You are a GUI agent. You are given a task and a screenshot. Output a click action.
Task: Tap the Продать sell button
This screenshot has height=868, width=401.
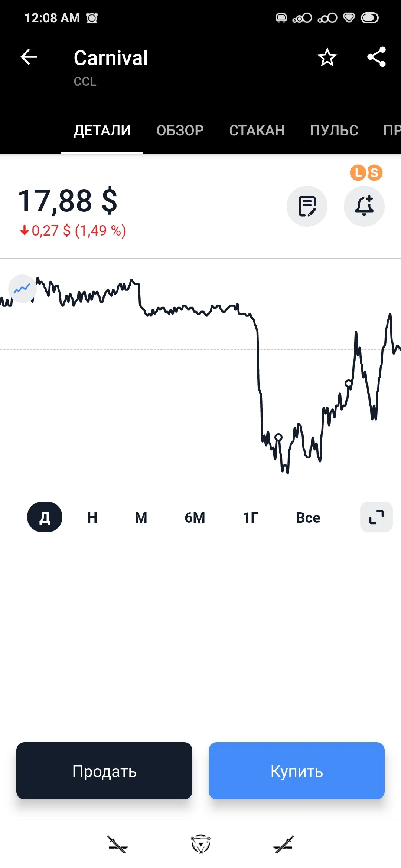click(104, 770)
